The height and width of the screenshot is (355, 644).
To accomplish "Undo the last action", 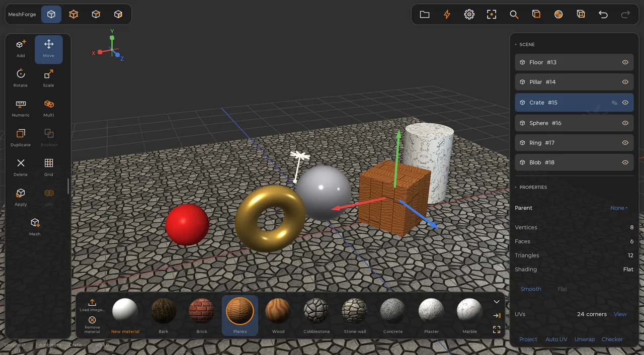I will 603,15.
